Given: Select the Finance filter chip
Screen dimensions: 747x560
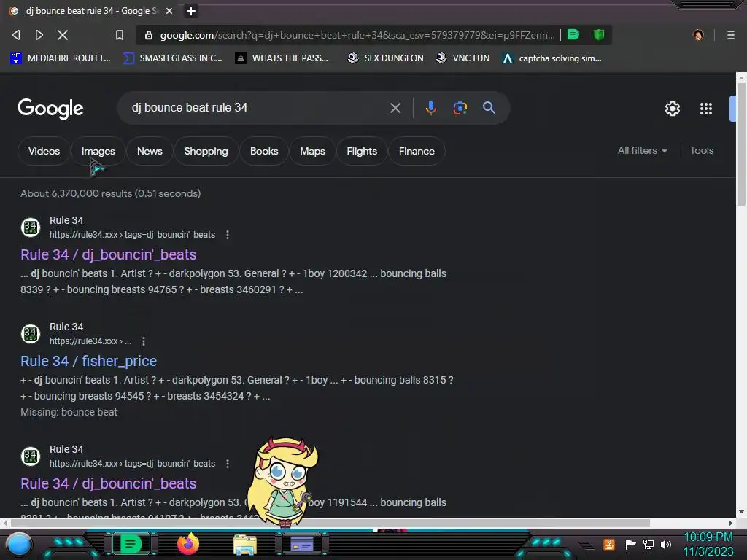Looking at the screenshot, I should 417,151.
